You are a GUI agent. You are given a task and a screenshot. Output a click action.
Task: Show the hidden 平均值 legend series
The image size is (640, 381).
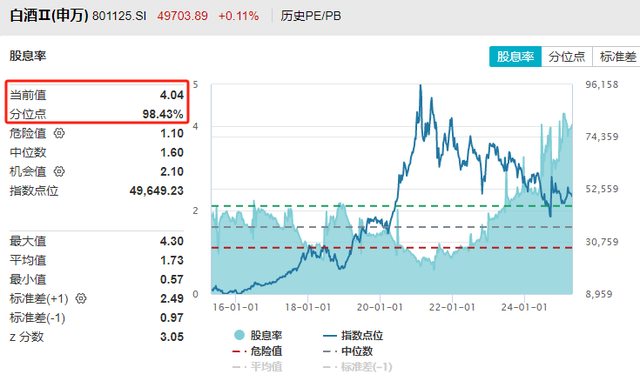(x=266, y=367)
